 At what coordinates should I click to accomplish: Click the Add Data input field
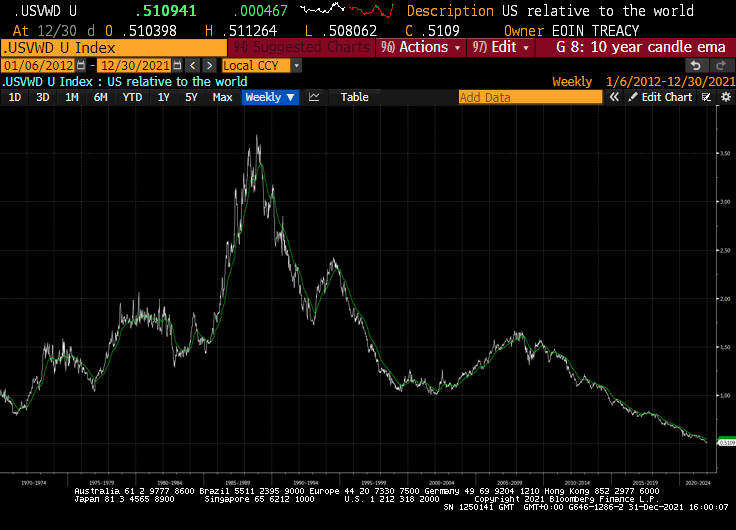tap(530, 97)
